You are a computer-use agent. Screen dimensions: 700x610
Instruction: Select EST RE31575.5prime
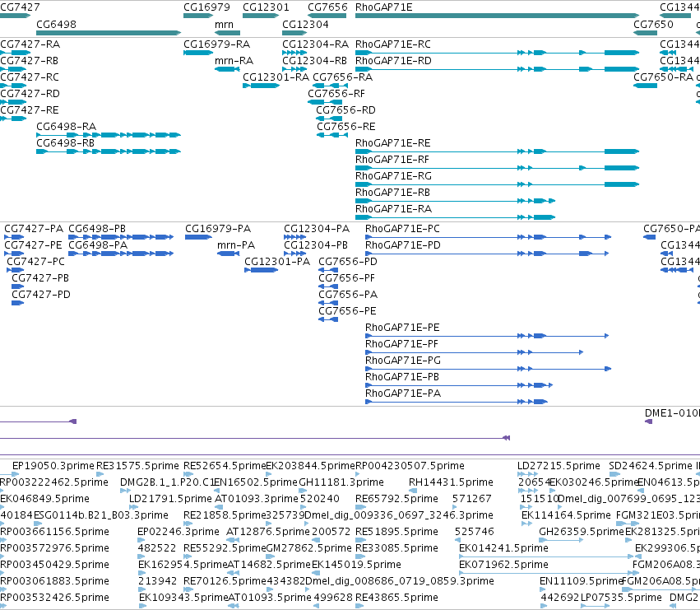(138, 466)
